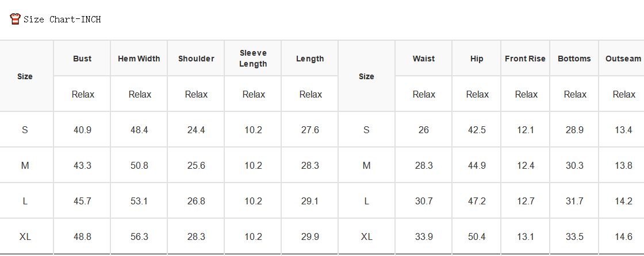The image size is (644, 256).
Task: Select the Length cell showing 29.9
Action: (x=310, y=236)
